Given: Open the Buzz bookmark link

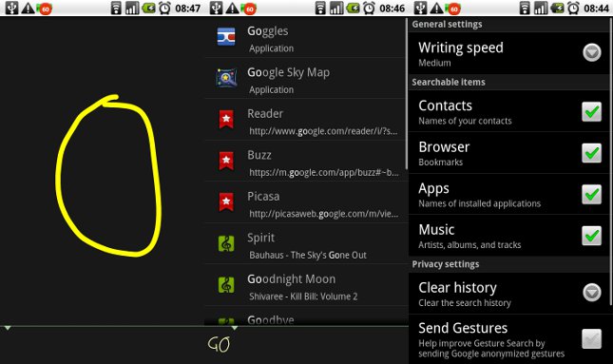Looking at the screenshot, I should tap(306, 161).
